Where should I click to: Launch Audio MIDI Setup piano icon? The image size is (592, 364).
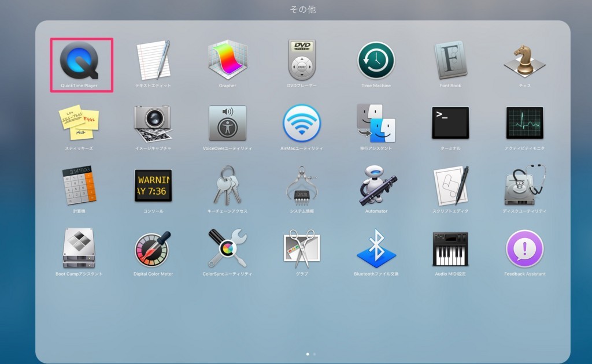[450, 248]
